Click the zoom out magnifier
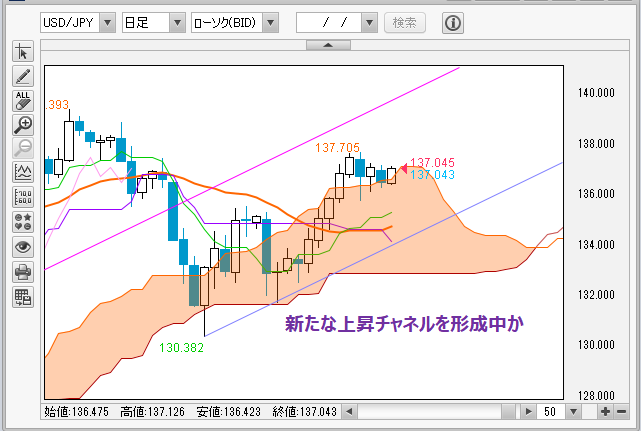The width and height of the screenshot is (641, 431). coord(23,148)
